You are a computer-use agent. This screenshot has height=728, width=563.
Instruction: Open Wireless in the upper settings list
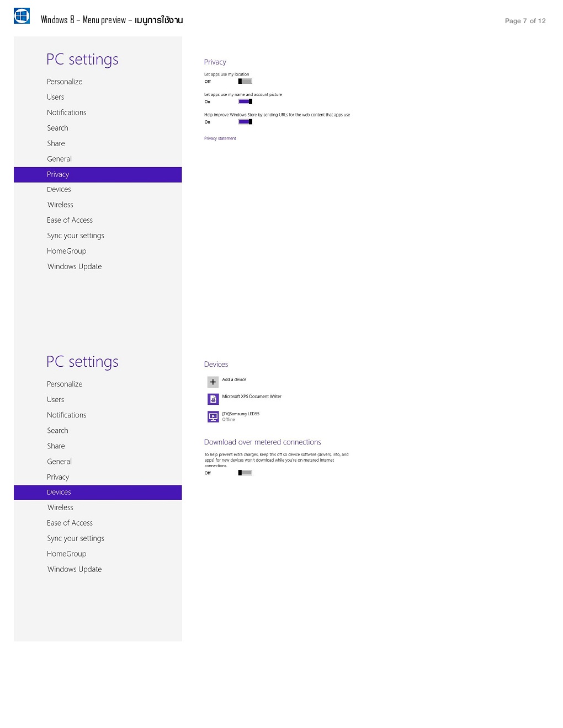(x=60, y=205)
